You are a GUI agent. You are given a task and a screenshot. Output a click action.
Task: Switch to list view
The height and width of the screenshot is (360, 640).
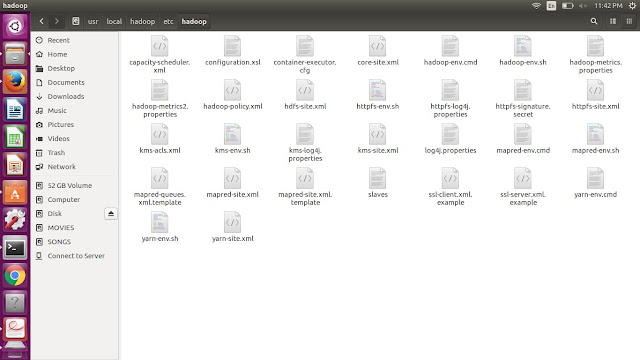[x=613, y=21]
